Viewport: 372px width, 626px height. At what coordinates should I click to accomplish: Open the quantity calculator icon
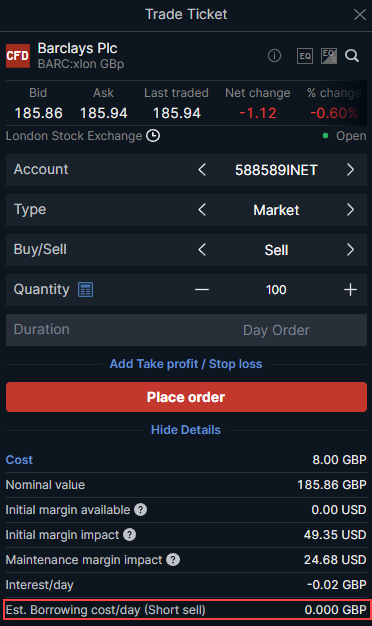point(85,289)
